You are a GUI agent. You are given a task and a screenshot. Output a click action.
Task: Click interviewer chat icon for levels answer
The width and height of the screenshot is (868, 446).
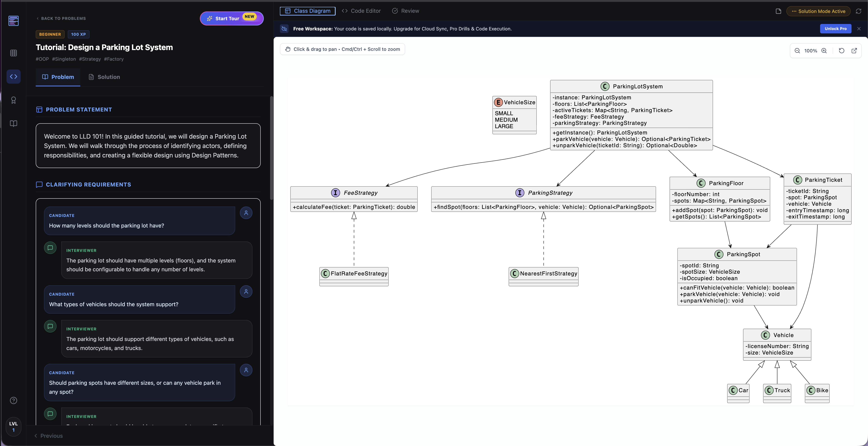point(50,248)
